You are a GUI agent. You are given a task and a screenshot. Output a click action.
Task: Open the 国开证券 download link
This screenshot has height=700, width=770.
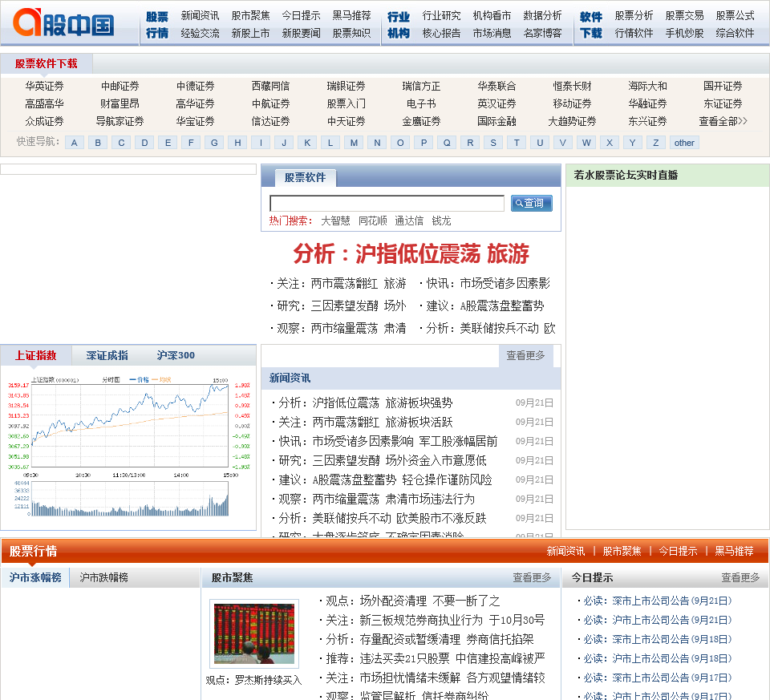click(723, 87)
